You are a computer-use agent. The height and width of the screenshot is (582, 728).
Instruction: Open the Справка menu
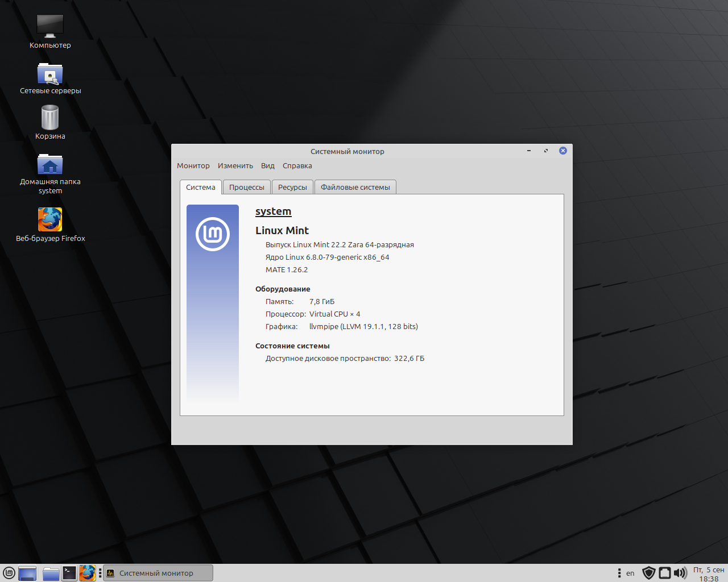click(297, 166)
